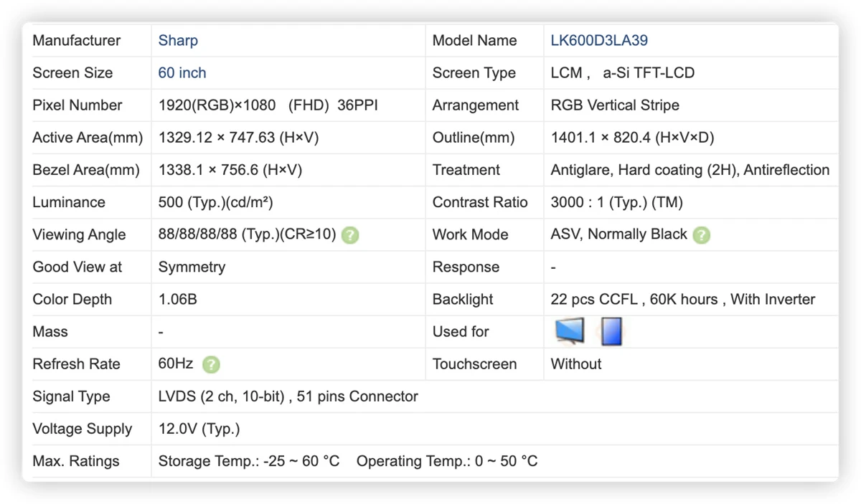
Task: Select the Backlight label
Action: [463, 299]
